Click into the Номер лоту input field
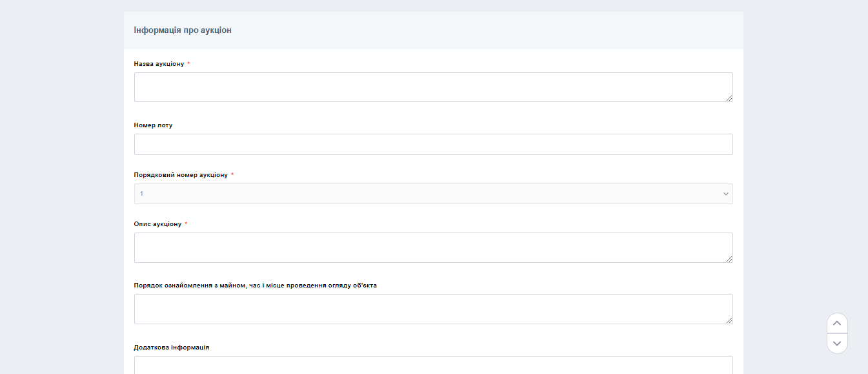This screenshot has height=374, width=868. pos(432,144)
